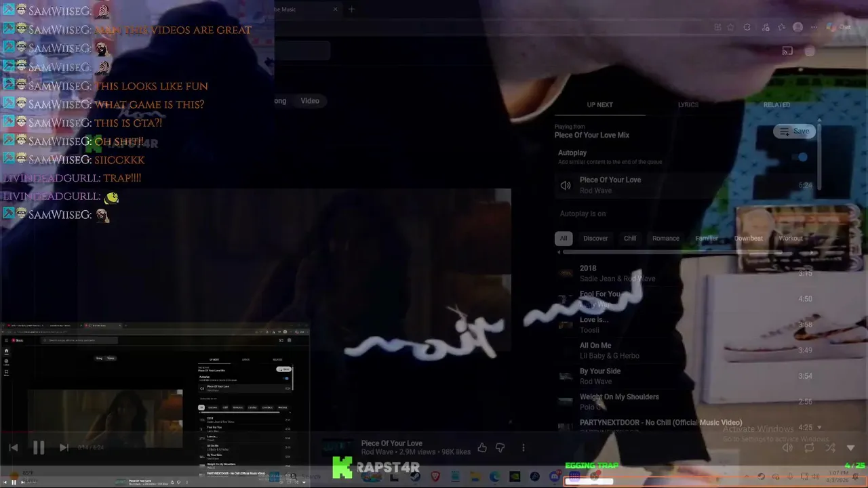Filter the queue by Romance
This screenshot has height=488, width=868.
(666, 239)
